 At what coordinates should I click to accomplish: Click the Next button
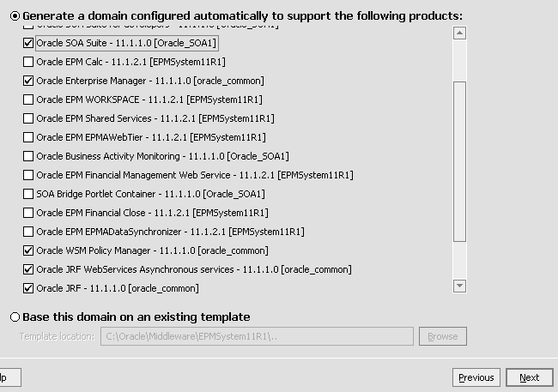(529, 377)
